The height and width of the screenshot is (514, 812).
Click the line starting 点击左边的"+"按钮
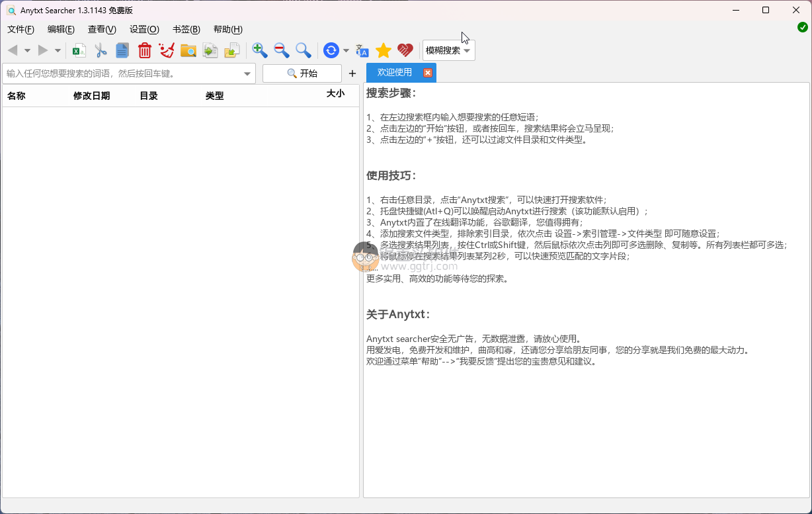tap(477, 140)
